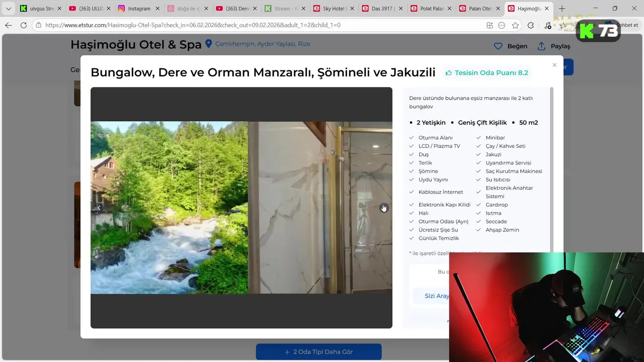Image resolution: width=644 pixels, height=362 pixels.
Task: Close the ulvgus Stream tab
Action: [60, 9]
